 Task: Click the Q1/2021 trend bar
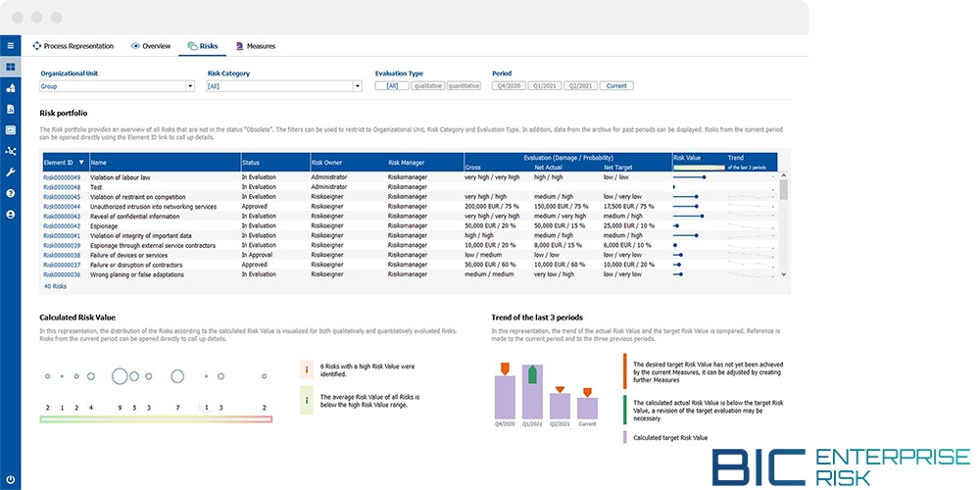pyautogui.click(x=532, y=392)
